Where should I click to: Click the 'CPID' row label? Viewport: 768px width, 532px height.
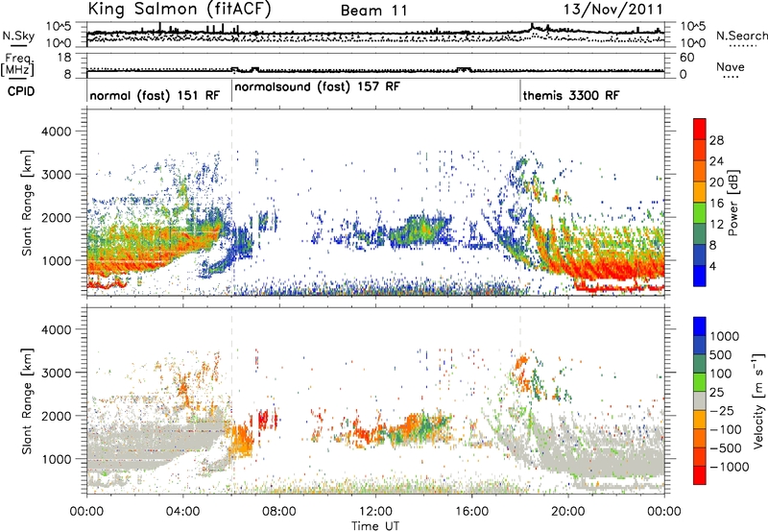(x=21, y=91)
